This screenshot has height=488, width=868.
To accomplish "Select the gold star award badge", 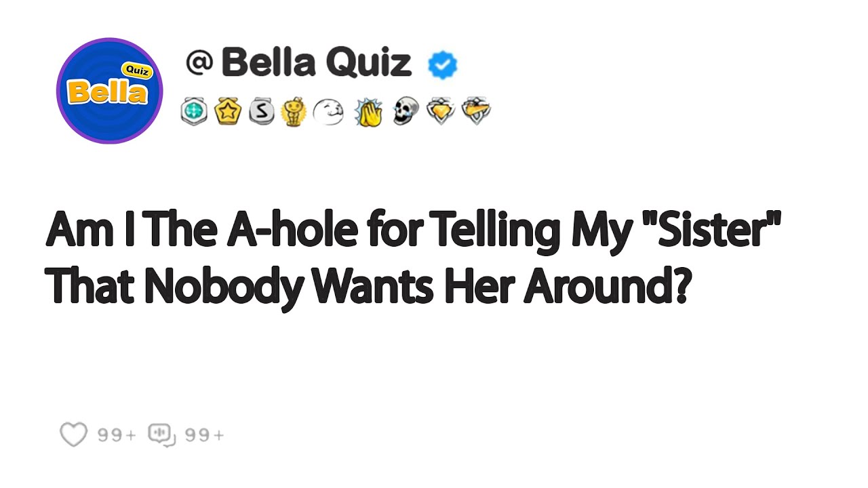I will coord(227,111).
